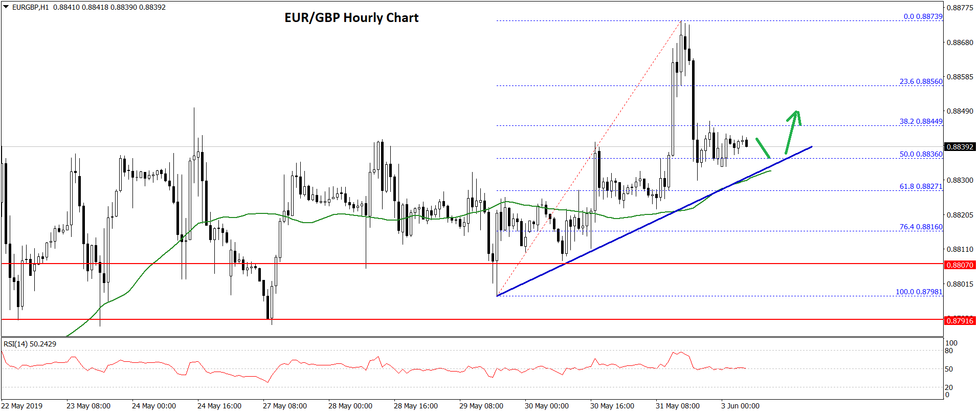
Task: Click the black current price tag 0.88392
Action: click(960, 147)
